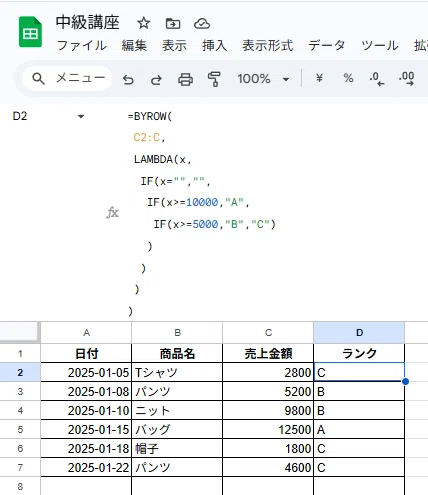Click 10000 in the formula
This screenshot has width=428, height=495.
202,202
